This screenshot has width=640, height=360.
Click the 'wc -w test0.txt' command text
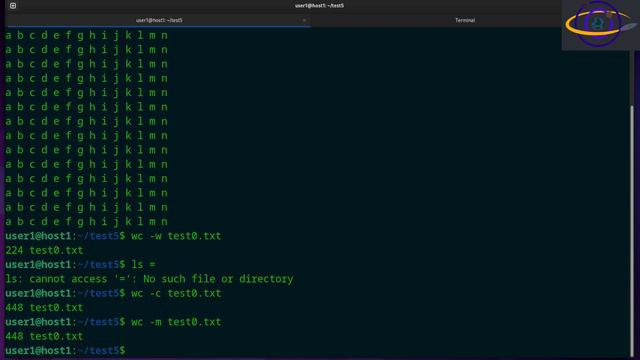click(x=176, y=236)
